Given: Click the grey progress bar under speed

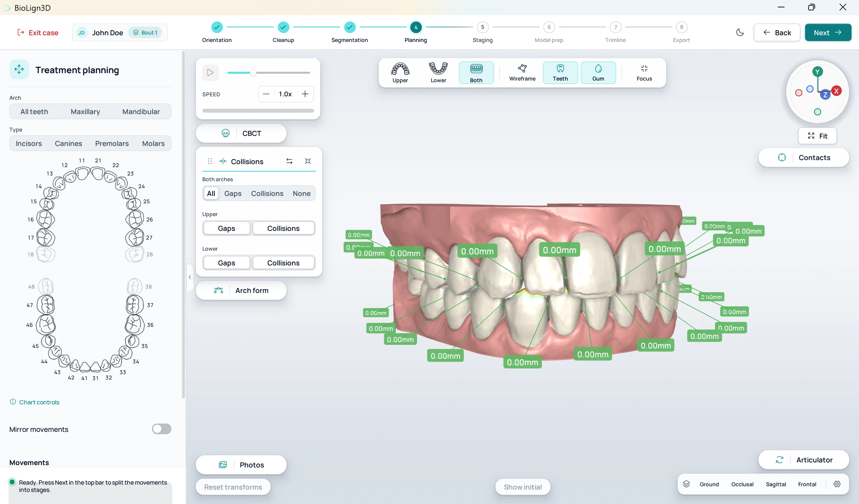Looking at the screenshot, I should (x=258, y=111).
